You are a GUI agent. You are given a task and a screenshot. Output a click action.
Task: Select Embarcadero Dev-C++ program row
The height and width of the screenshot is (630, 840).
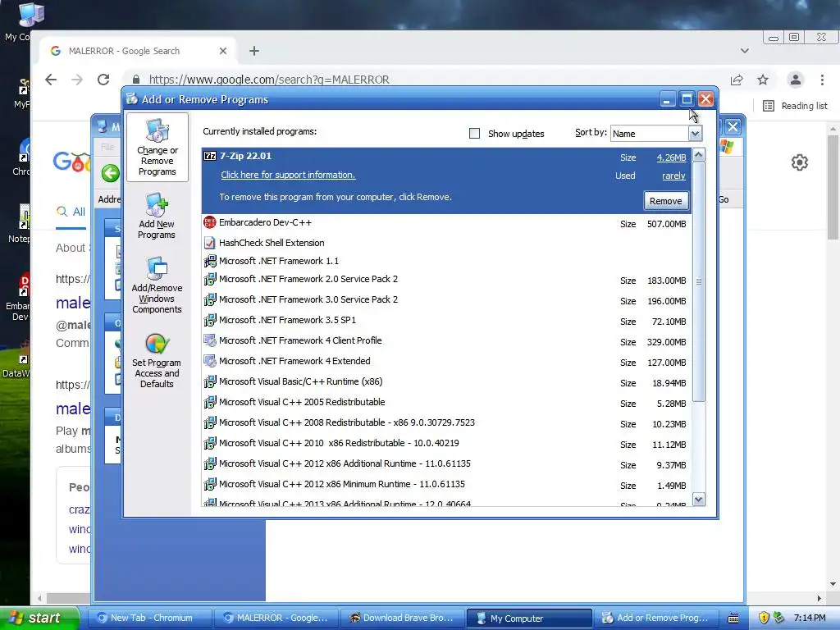pyautogui.click(x=447, y=223)
